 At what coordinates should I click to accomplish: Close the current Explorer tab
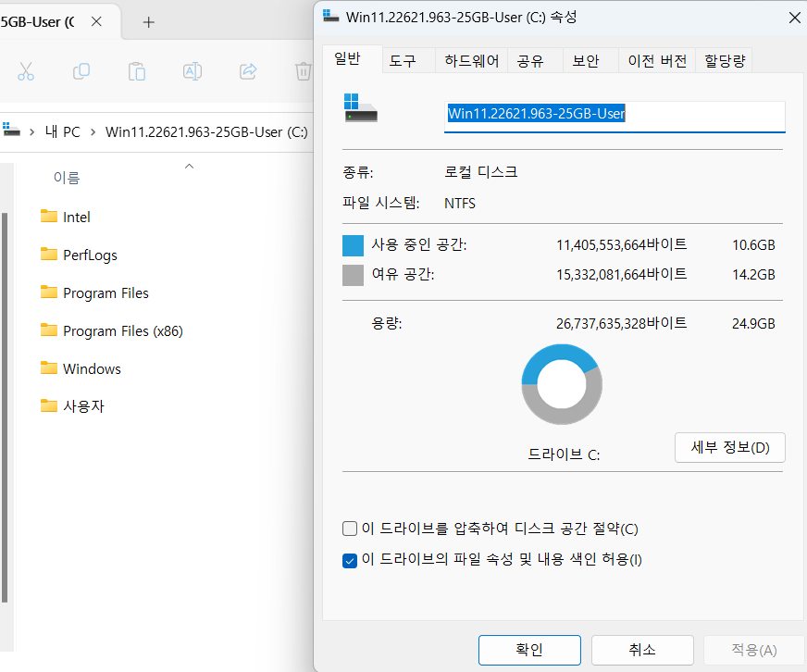tap(96, 21)
